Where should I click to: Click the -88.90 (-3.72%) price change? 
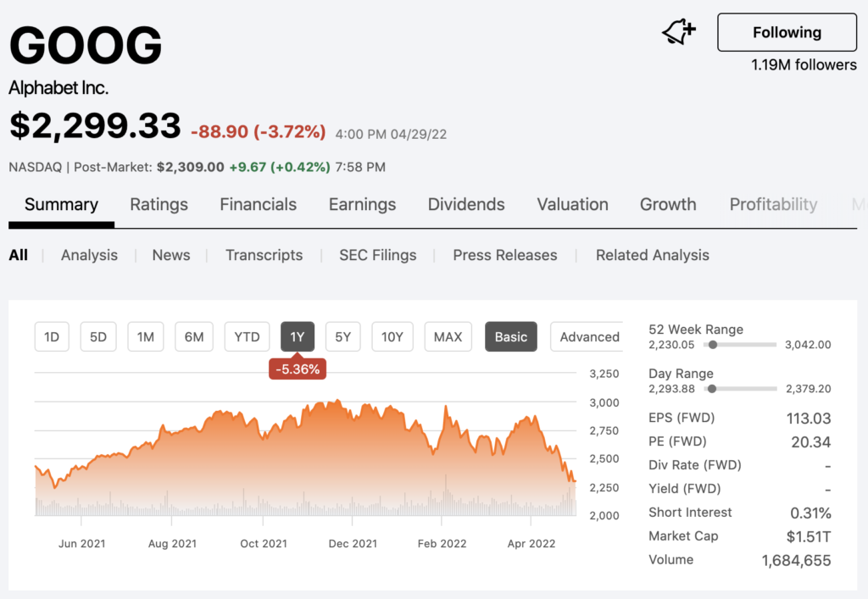click(258, 131)
